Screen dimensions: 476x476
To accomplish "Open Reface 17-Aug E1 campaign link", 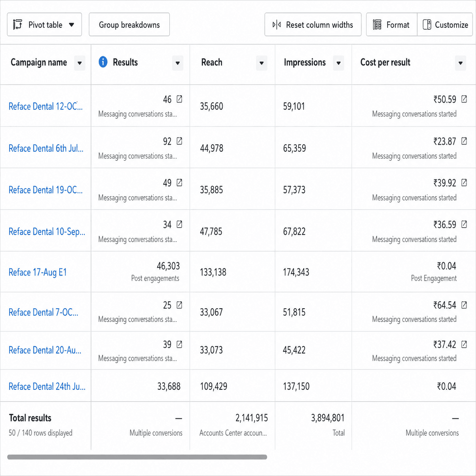I will point(38,272).
